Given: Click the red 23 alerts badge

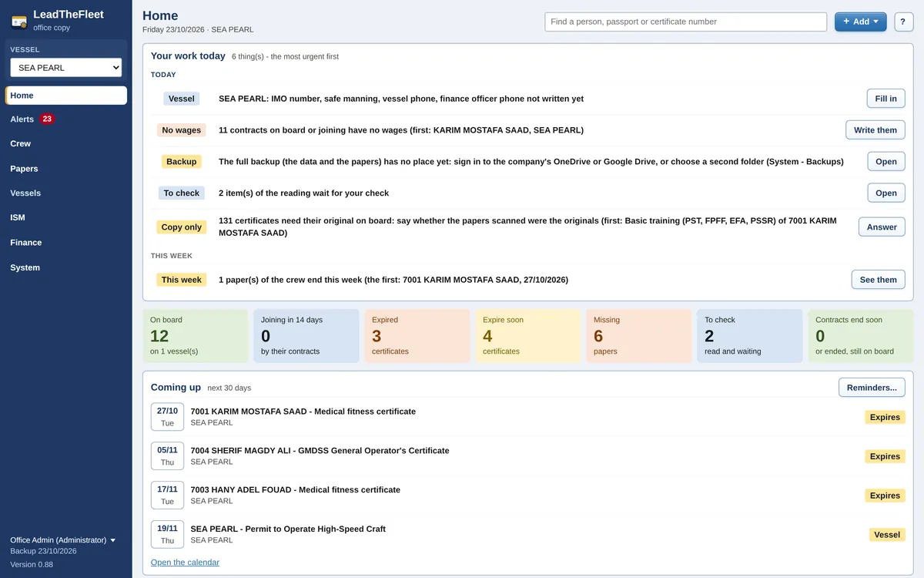Looking at the screenshot, I should click(47, 119).
